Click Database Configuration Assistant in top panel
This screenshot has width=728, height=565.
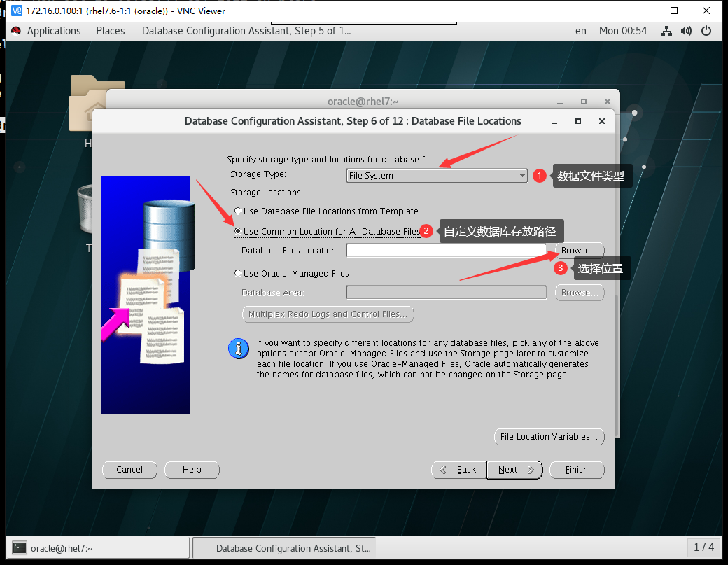coord(246,31)
